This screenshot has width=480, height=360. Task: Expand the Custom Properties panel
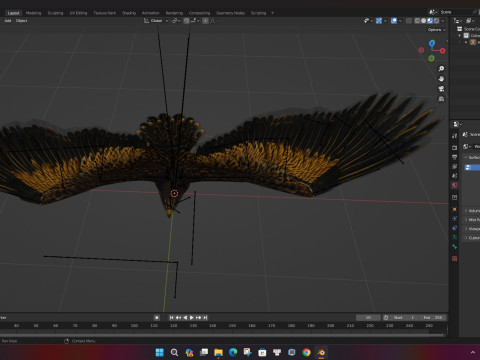pos(472,238)
